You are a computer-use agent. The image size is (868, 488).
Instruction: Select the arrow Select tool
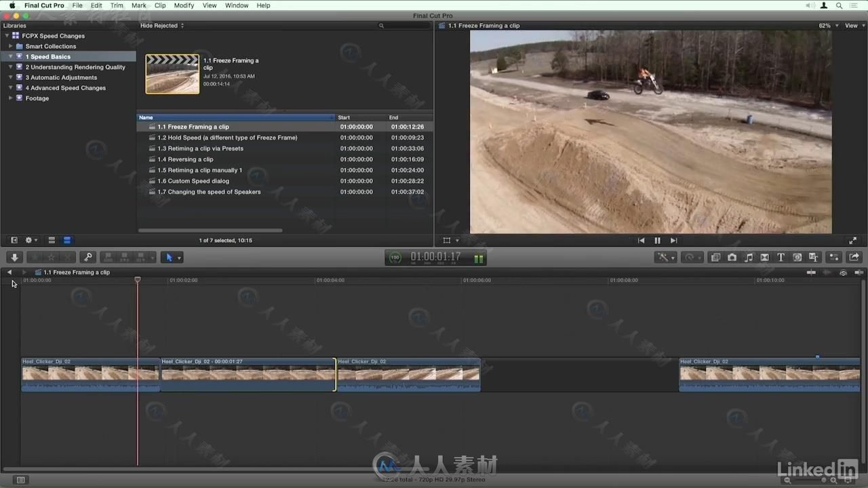tap(170, 258)
